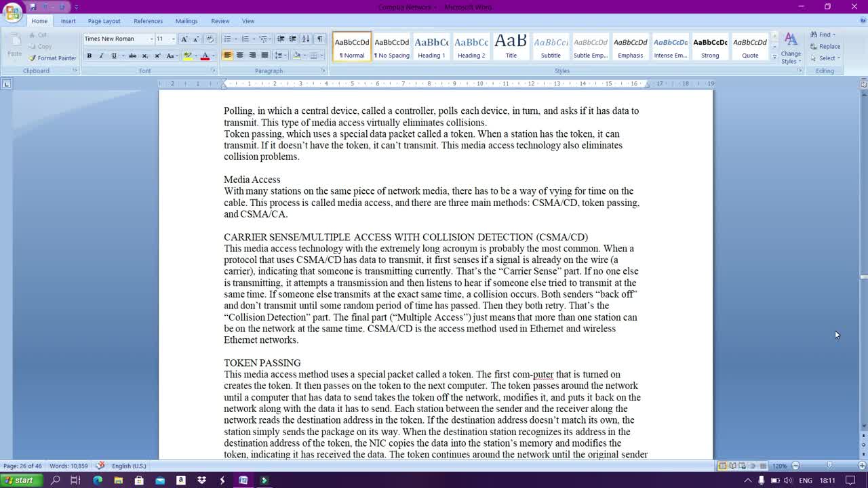Switch to Page Layout tab
Screen dimensions: 868x488
[x=104, y=21]
